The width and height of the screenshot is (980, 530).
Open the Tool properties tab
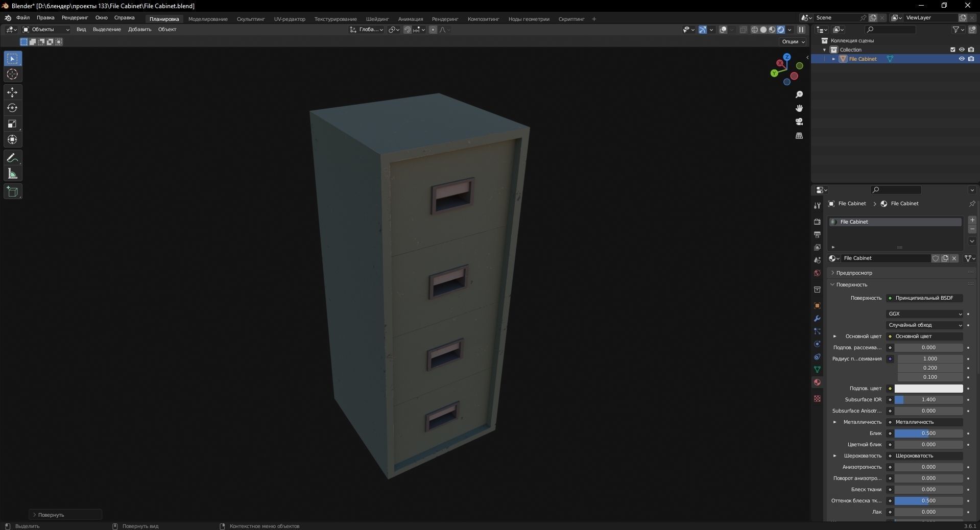[x=817, y=206]
